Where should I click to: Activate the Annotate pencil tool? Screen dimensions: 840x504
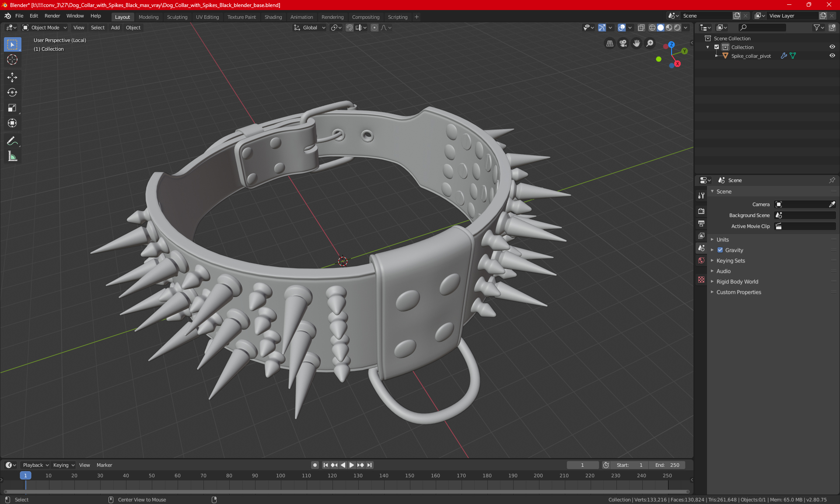12,141
